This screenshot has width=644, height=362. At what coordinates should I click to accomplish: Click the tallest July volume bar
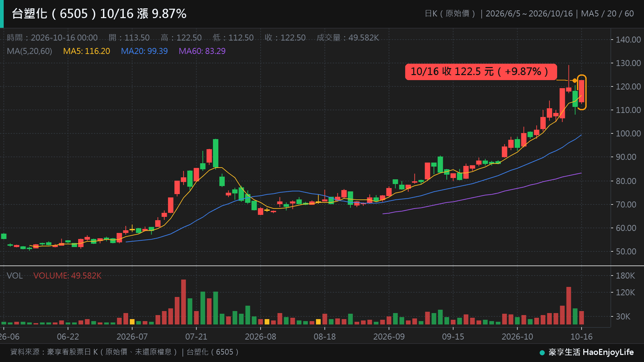[x=183, y=302]
